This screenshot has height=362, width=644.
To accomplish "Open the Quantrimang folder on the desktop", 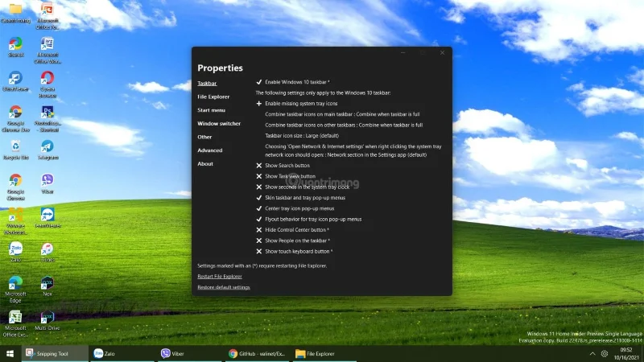I will point(15,12).
